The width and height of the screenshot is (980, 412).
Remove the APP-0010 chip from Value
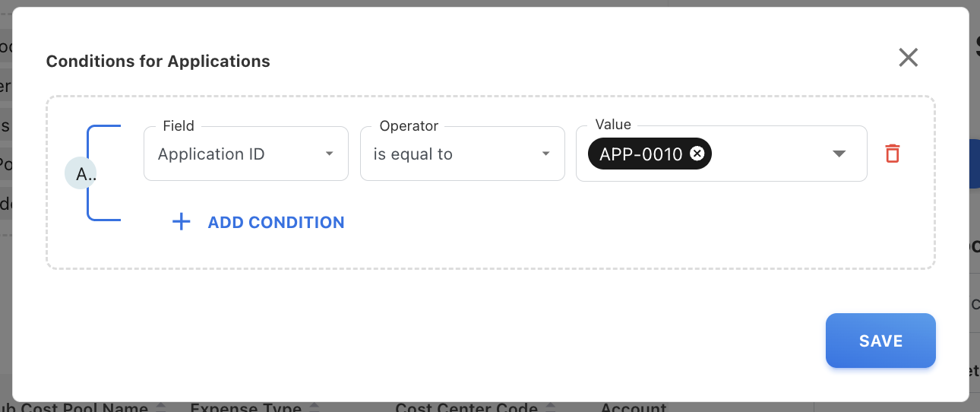pyautogui.click(x=697, y=154)
